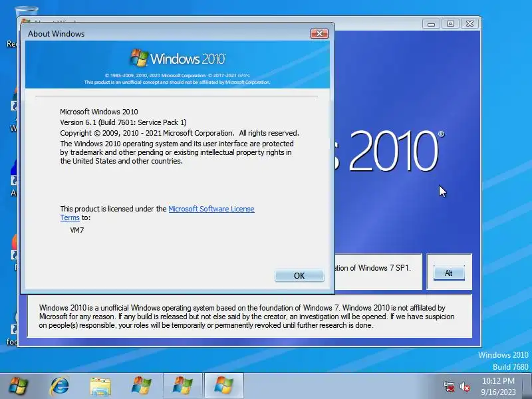Viewport: 532px width, 399px height.
Task: Click the disclaimer text about unofficial Windows operating system
Action: tap(247, 317)
